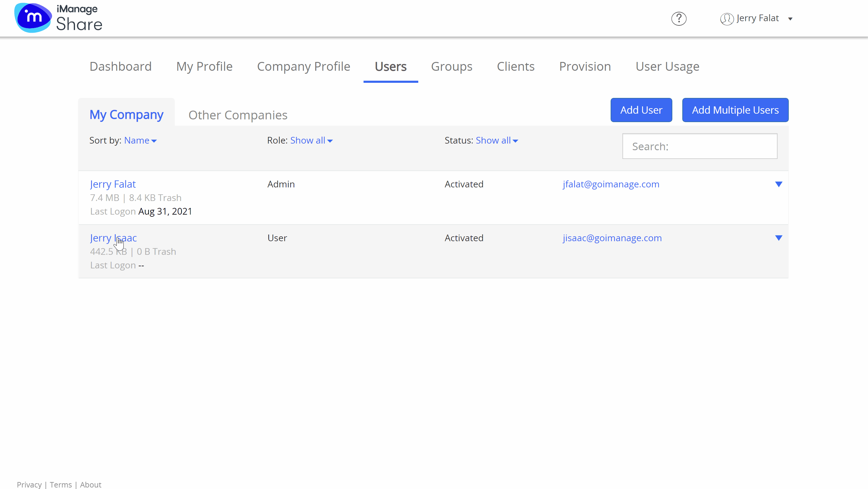Open the help question mark icon

click(678, 18)
